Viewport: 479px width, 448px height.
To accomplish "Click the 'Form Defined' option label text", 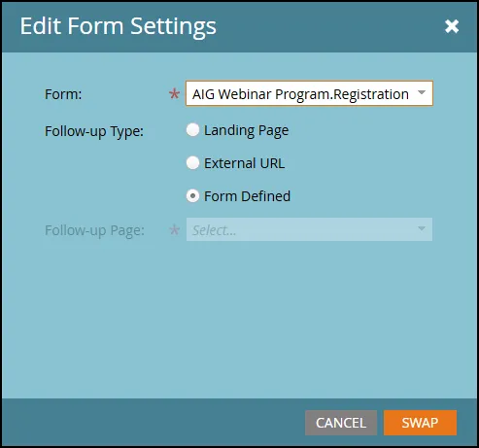I will point(247,196).
